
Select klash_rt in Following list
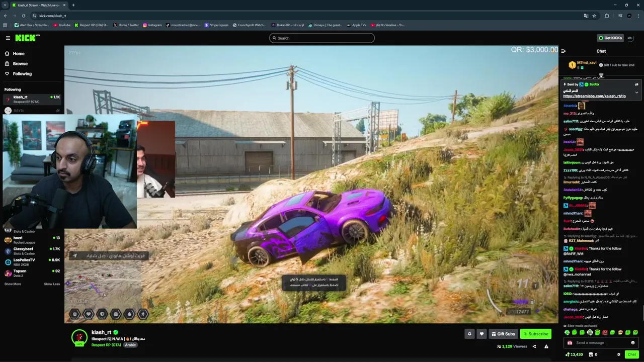point(32,99)
